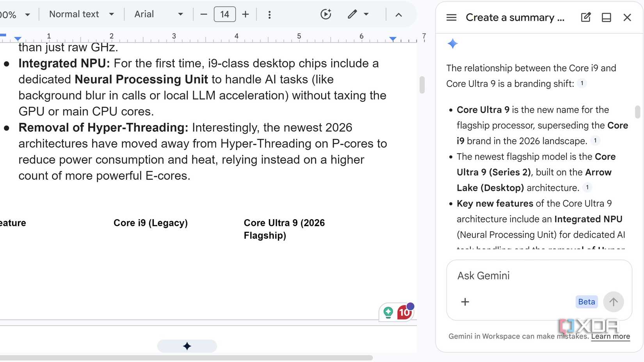Click the Learn more link
Viewport: 644px width, 362px height.
click(x=610, y=336)
